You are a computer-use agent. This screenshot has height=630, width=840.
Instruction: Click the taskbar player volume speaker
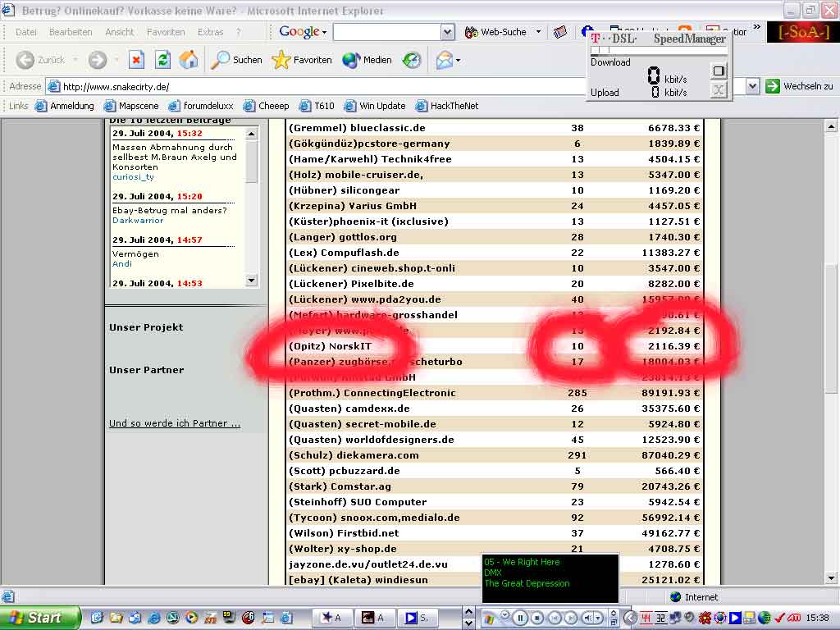tap(588, 619)
